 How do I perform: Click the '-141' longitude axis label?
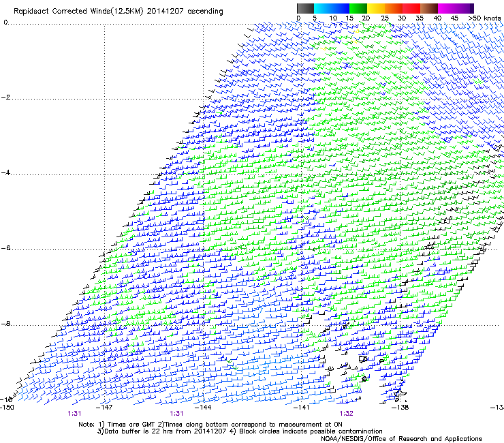pos(302,408)
